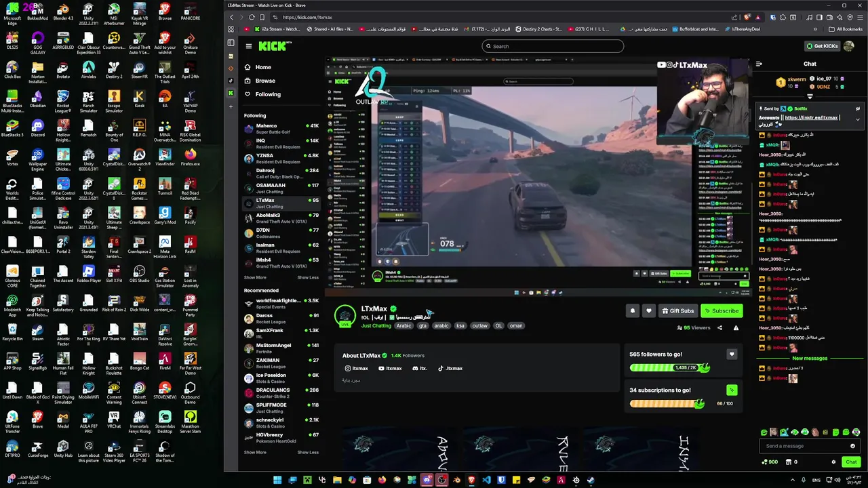Go back using Brave back arrow

(231, 17)
